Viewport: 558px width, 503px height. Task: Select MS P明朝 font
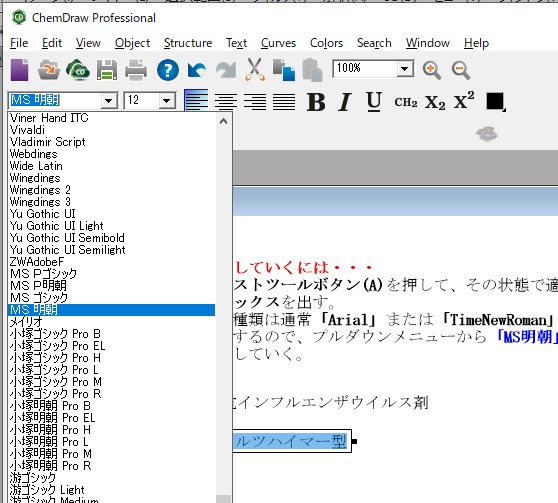[x=112, y=286]
